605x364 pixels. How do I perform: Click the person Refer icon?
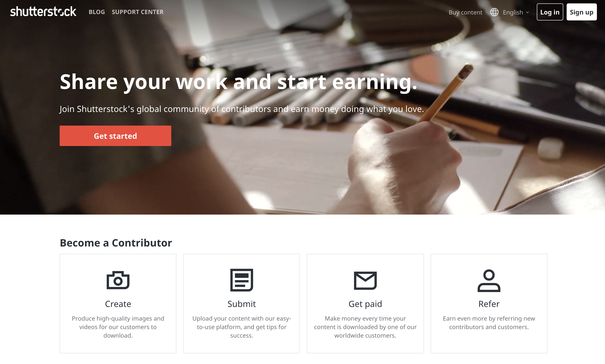tap(489, 281)
